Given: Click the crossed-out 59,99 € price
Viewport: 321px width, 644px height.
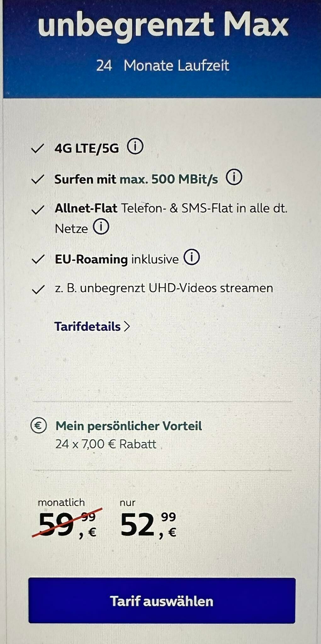Looking at the screenshot, I should 67,525.
